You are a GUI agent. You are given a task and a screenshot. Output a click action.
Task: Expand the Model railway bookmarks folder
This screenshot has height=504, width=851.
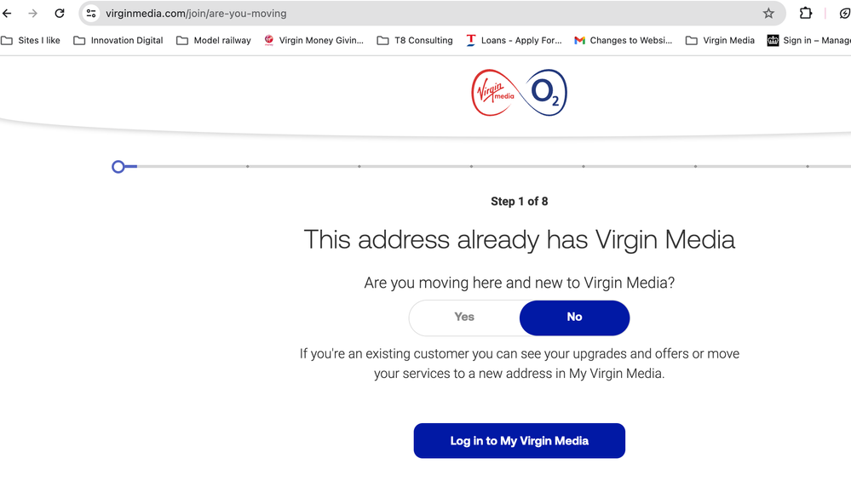(214, 40)
